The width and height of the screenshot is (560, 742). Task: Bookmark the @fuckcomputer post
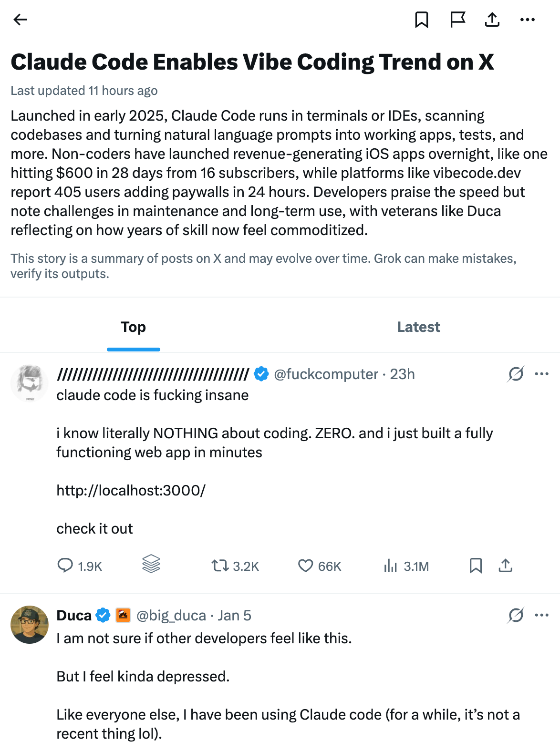pyautogui.click(x=476, y=566)
